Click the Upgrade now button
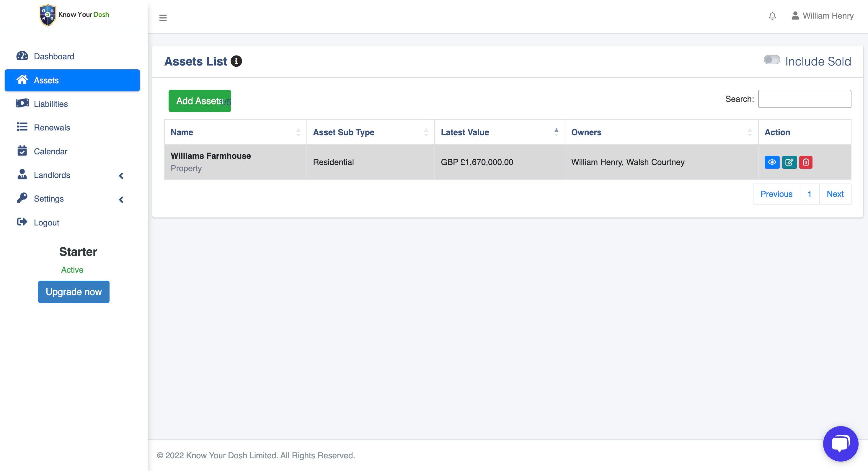The image size is (868, 471). [74, 292]
